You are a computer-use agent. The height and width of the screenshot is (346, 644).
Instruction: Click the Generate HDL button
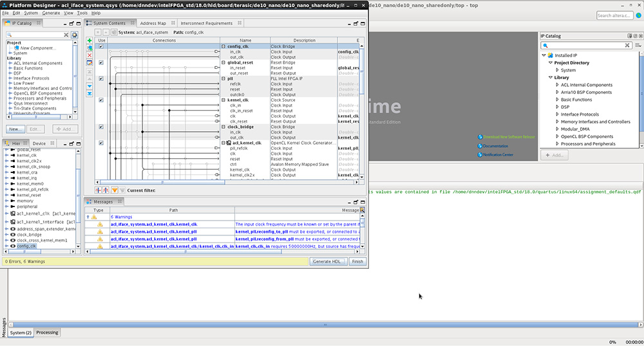pyautogui.click(x=328, y=262)
